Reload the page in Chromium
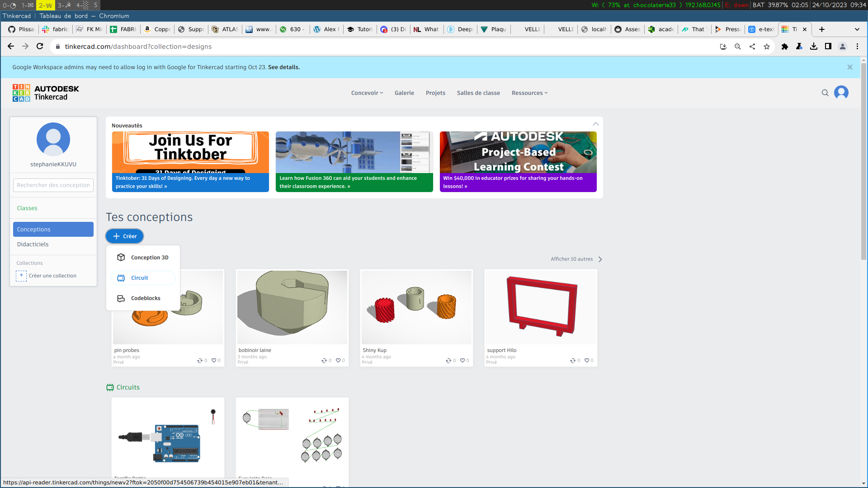 [x=40, y=47]
